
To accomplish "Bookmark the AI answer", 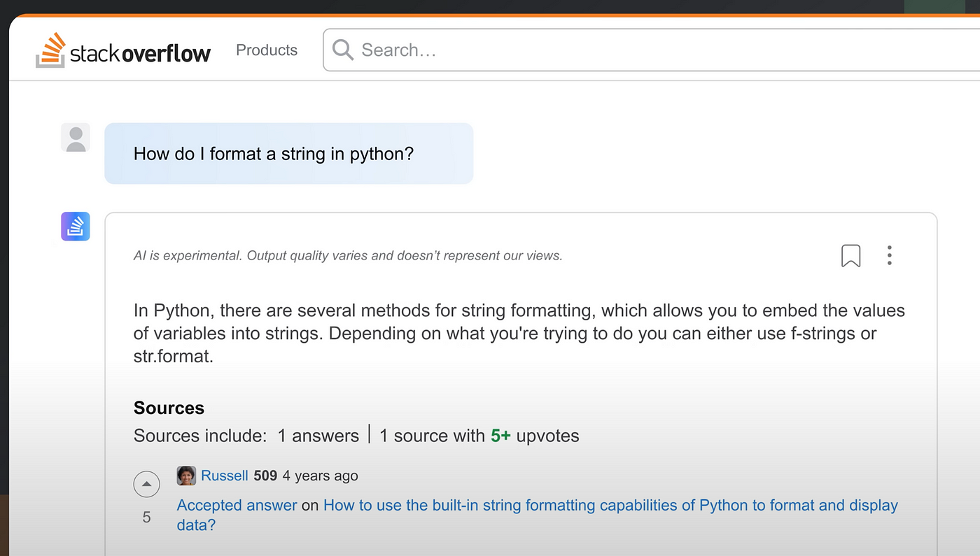I will (x=850, y=256).
